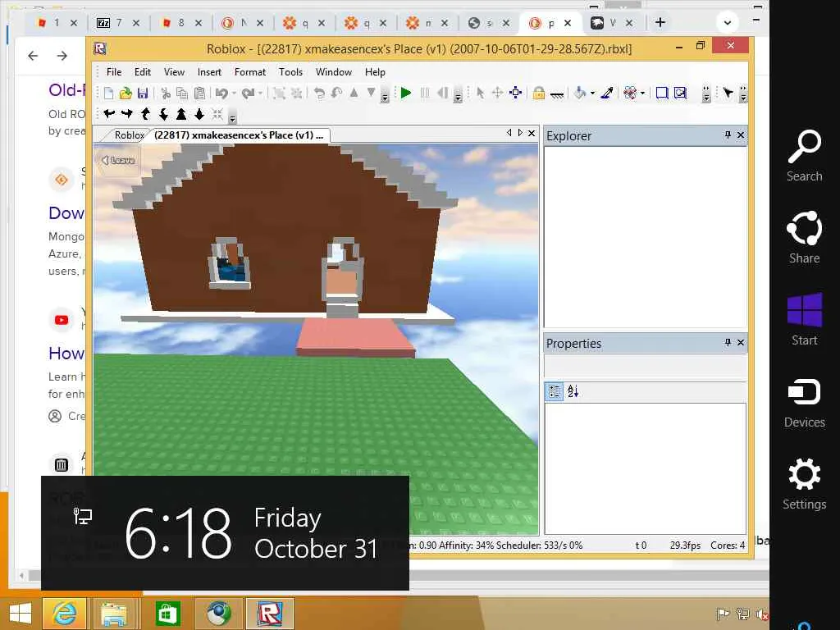
Task: Expand the browser tab list chevron
Action: (x=728, y=22)
